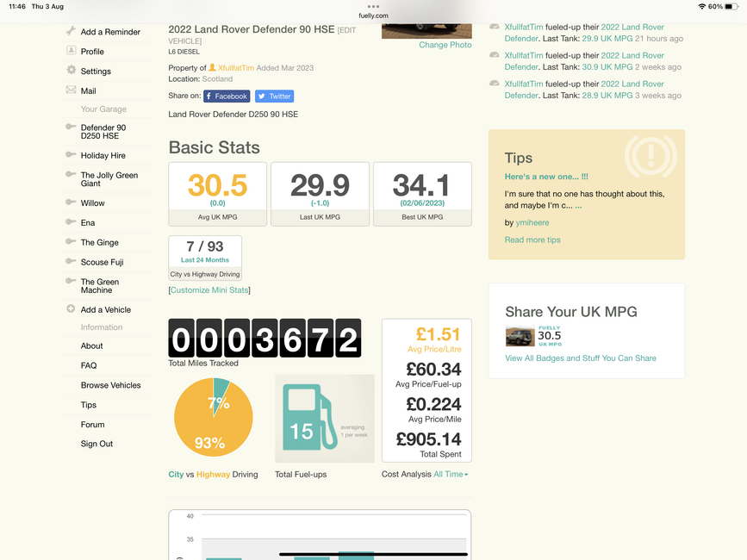
Task: Click Change Photo link
Action: pyautogui.click(x=445, y=45)
